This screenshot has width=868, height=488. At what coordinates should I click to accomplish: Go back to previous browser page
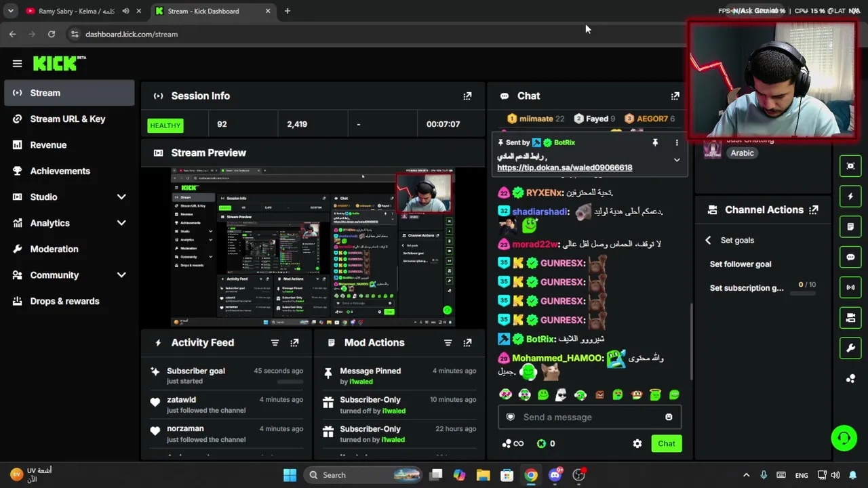[13, 34]
